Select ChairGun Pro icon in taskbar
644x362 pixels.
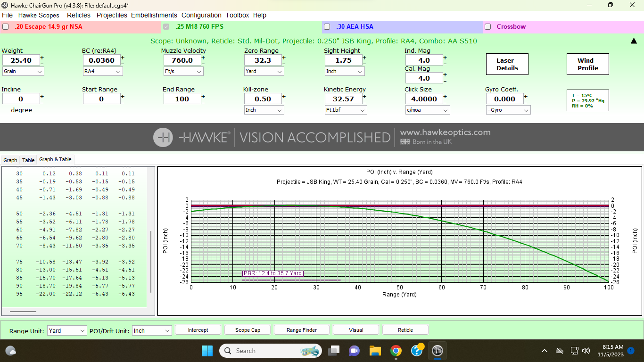click(438, 351)
